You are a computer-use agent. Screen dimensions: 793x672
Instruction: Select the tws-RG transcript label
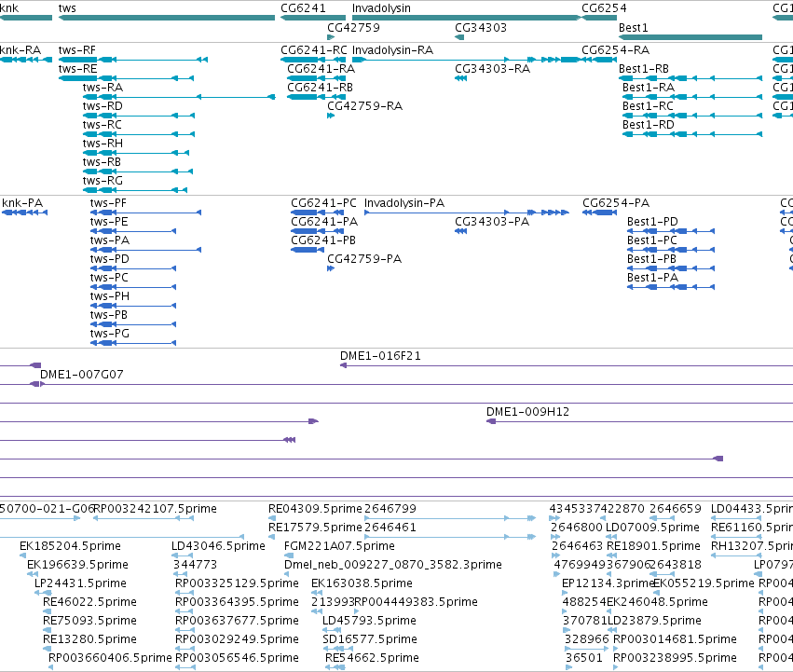pos(103,181)
